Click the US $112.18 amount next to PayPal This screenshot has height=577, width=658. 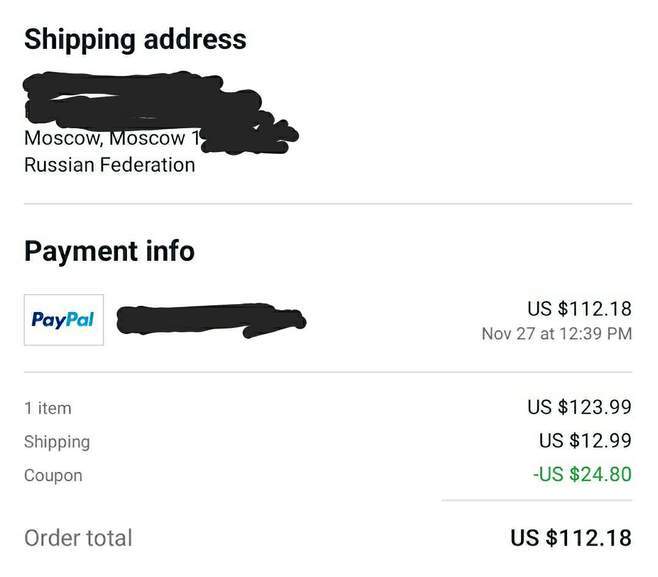[x=579, y=308]
